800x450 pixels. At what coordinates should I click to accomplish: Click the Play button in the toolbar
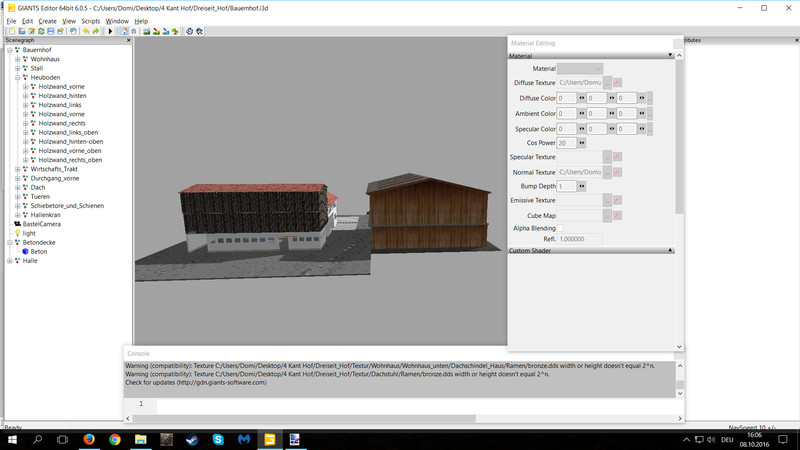[110, 31]
